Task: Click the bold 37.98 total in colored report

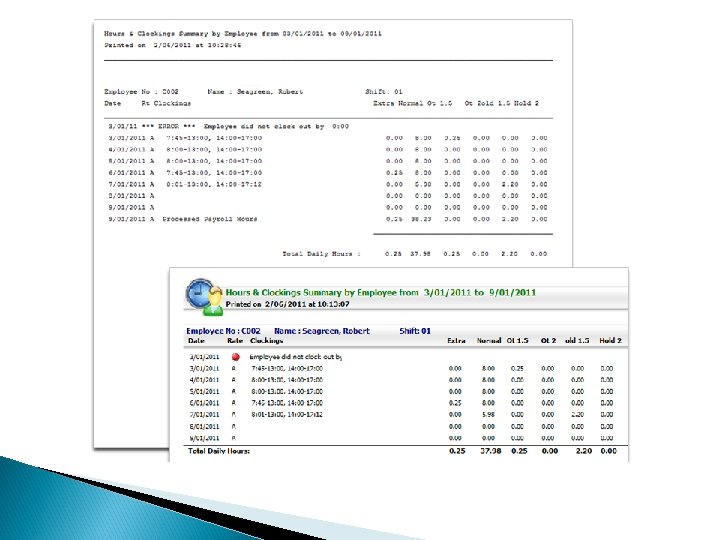Action: (491, 451)
